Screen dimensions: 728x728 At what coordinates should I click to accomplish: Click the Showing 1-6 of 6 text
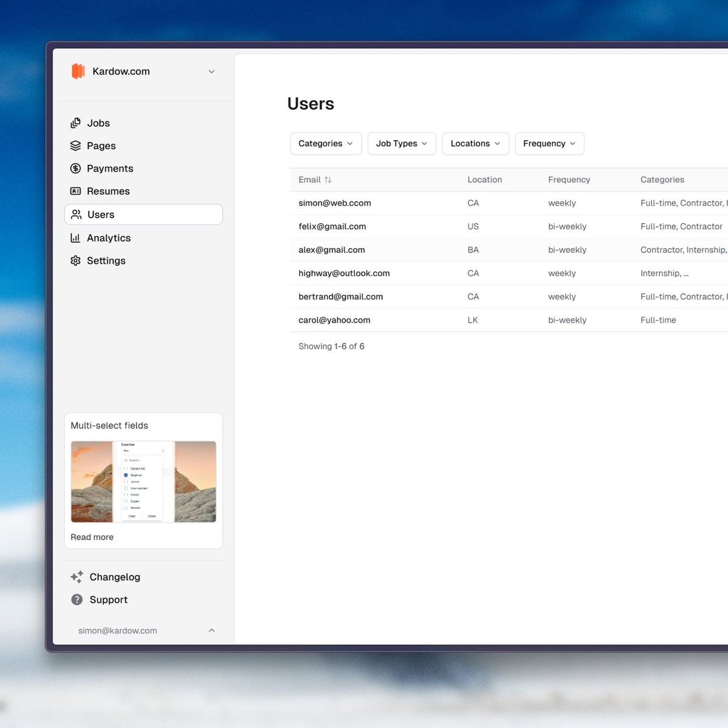(331, 346)
